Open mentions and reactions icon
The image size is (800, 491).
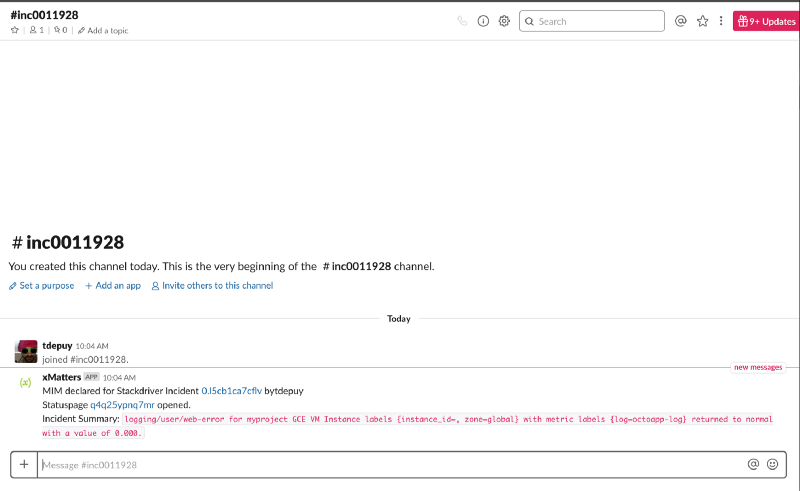click(x=681, y=21)
